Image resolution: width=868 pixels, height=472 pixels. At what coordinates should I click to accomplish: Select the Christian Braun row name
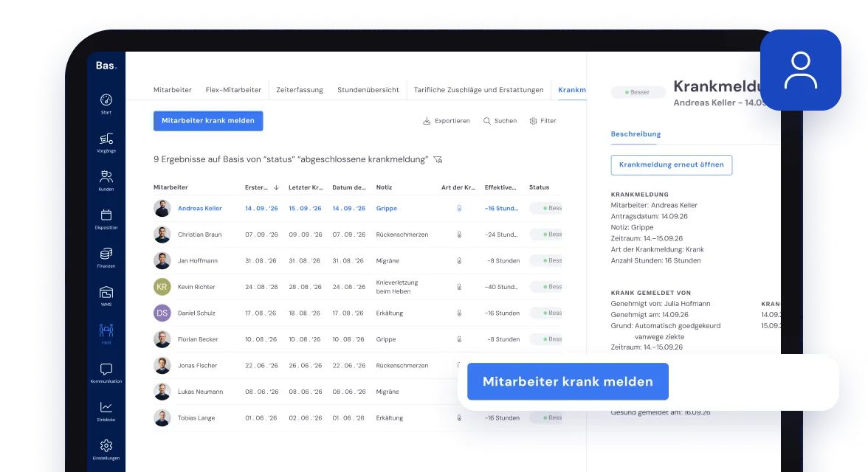200,235
